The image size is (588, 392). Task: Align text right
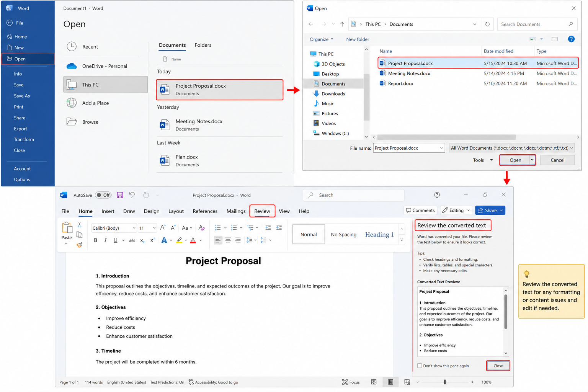pos(238,240)
